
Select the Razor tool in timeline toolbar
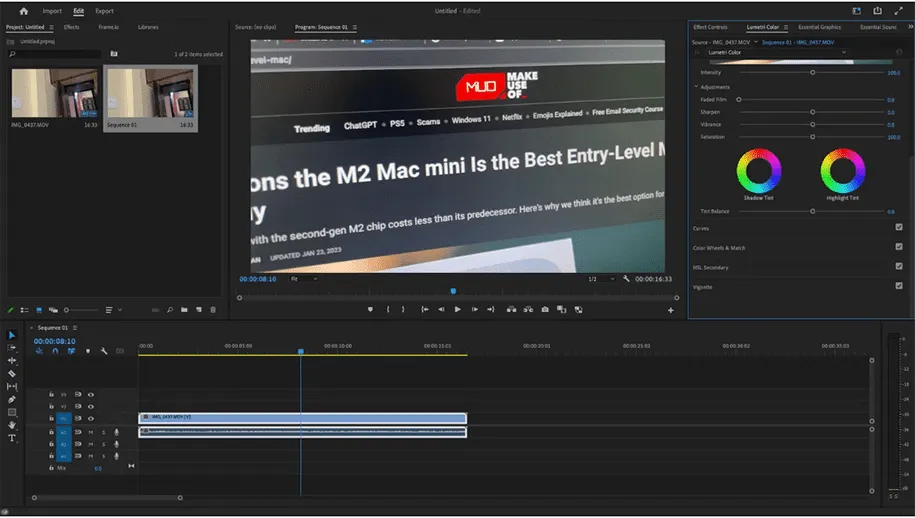12,373
